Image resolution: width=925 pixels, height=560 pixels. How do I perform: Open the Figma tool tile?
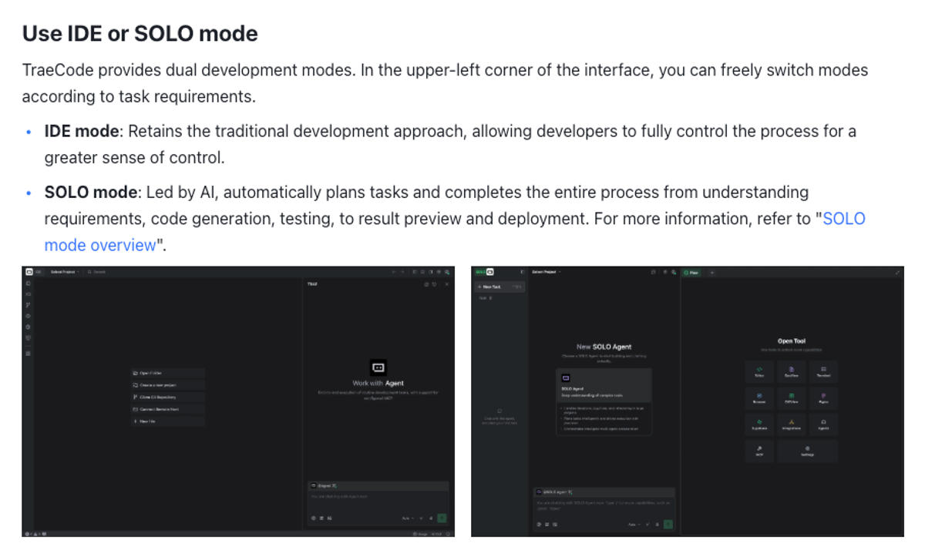[823, 398]
